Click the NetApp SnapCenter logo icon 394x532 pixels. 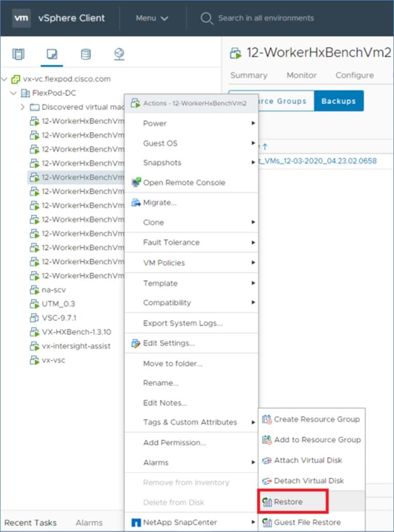(136, 523)
